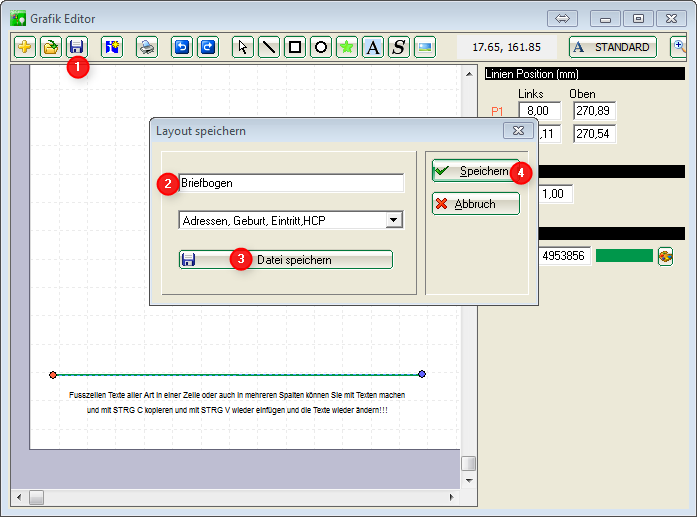Screen dimensions: 697x517
Task: Cancel with the Abbruch button
Action: pyautogui.click(x=475, y=203)
